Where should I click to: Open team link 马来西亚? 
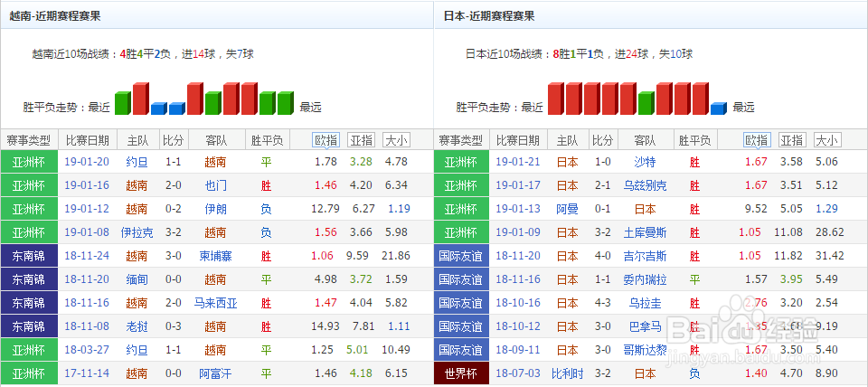pos(215,303)
